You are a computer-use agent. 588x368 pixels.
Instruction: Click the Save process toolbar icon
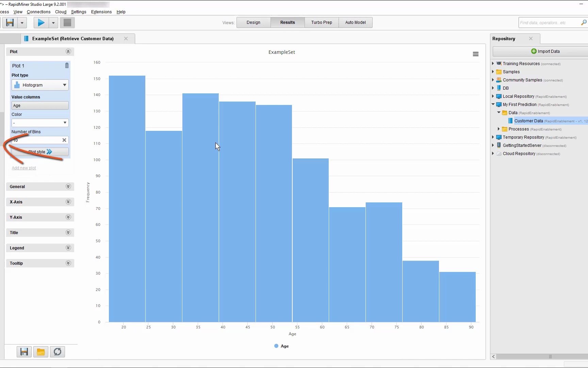10,22
